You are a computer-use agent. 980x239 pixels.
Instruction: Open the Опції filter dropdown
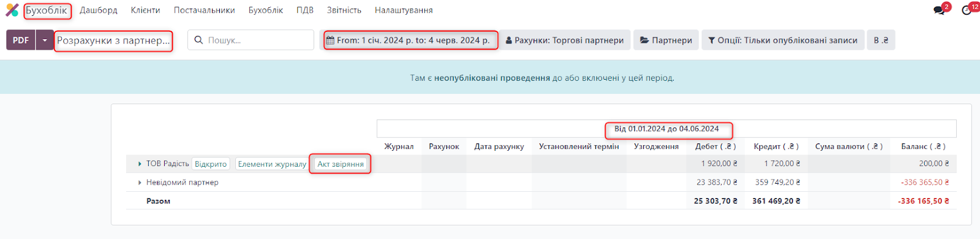[783, 40]
